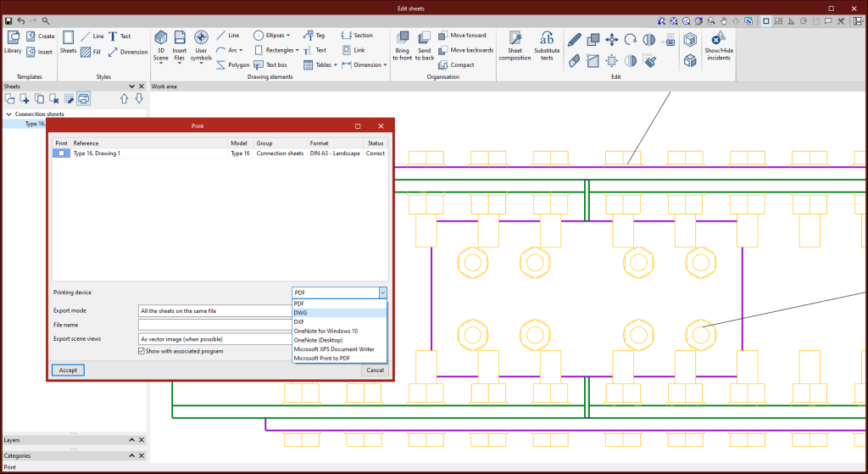Open the Sheet composition tool
The height and width of the screenshot is (474, 868).
(x=515, y=44)
